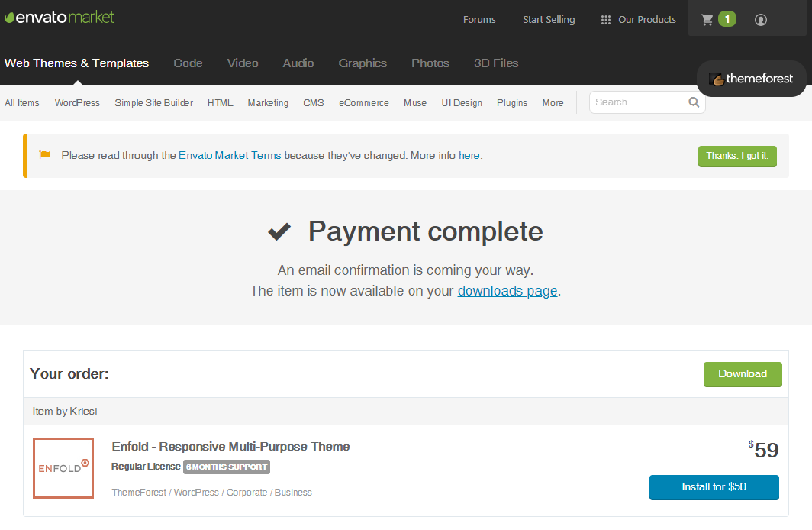812x530 pixels.
Task: Open Enfold - Responsive Multi-Purpose Theme title
Action: coord(230,447)
